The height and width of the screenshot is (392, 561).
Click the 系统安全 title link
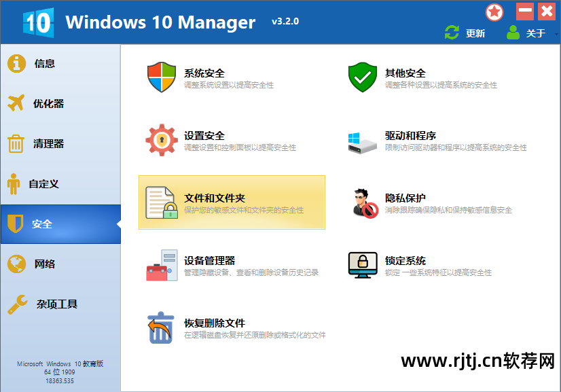click(204, 73)
